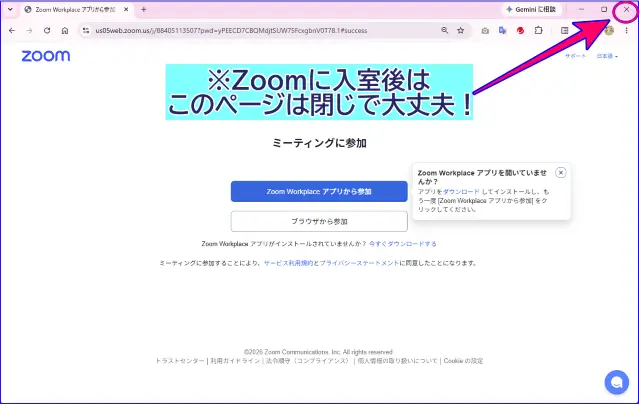
Task: Open the 利用ガイドライン footer link
Action: click(235, 361)
